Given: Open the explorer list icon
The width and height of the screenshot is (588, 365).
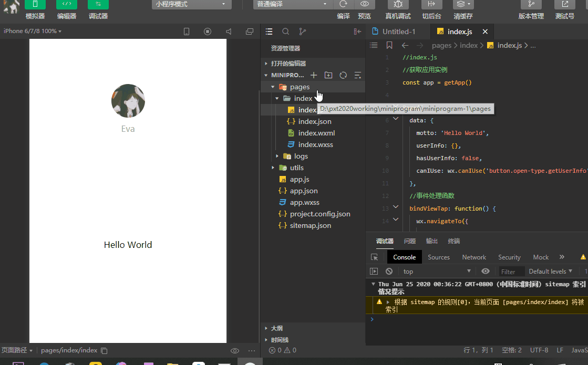Looking at the screenshot, I should click(269, 32).
